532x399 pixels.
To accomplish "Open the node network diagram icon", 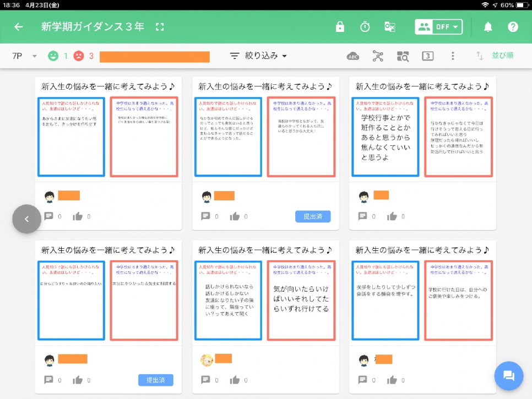I will tap(378, 56).
